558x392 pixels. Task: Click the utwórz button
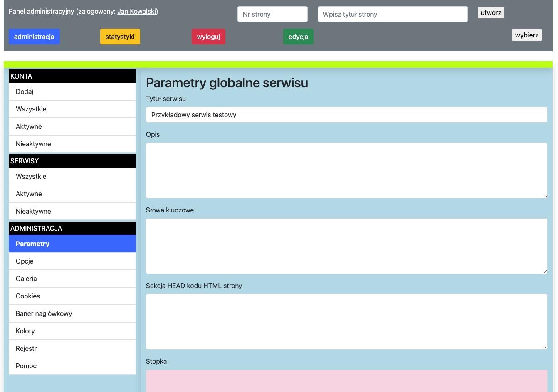pos(491,12)
